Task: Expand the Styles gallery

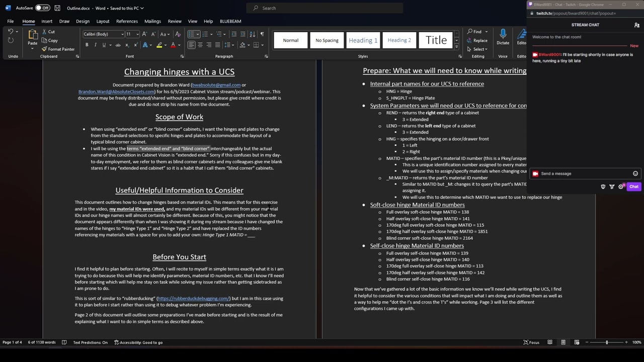Action: point(456,46)
